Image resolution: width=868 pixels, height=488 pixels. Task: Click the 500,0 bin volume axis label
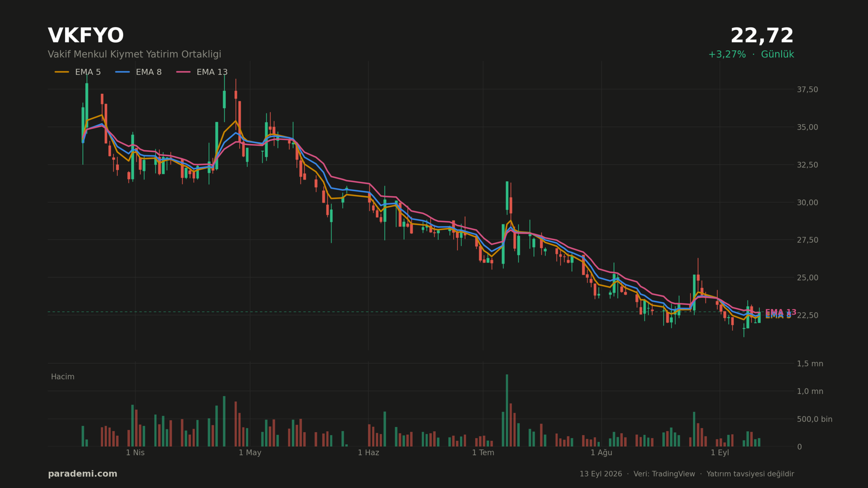pyautogui.click(x=814, y=419)
